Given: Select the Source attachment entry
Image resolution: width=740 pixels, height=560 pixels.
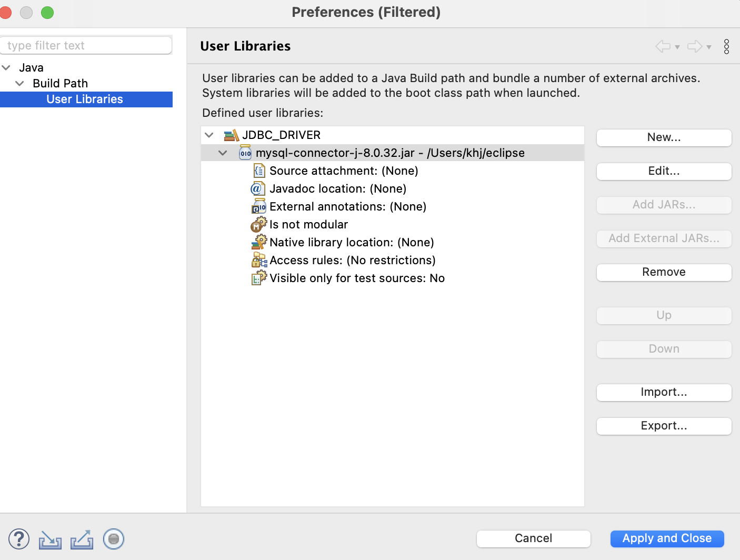Looking at the screenshot, I should point(344,171).
